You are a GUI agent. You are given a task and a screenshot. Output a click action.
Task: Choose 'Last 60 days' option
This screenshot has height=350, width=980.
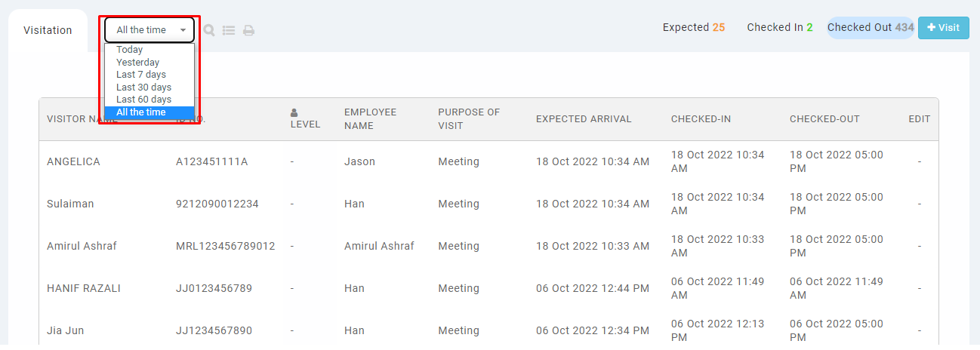click(143, 100)
